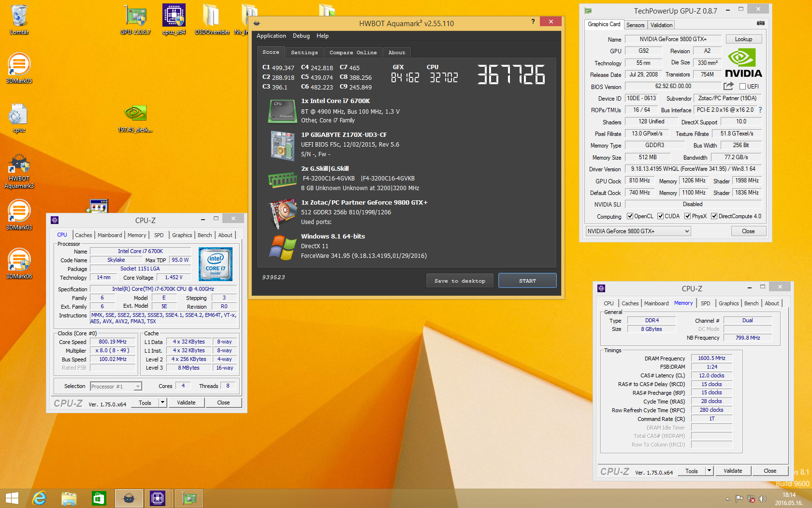The image size is (812, 508).
Task: Toggle the PhysX checkbox in GPU-Z
Action: [687, 216]
